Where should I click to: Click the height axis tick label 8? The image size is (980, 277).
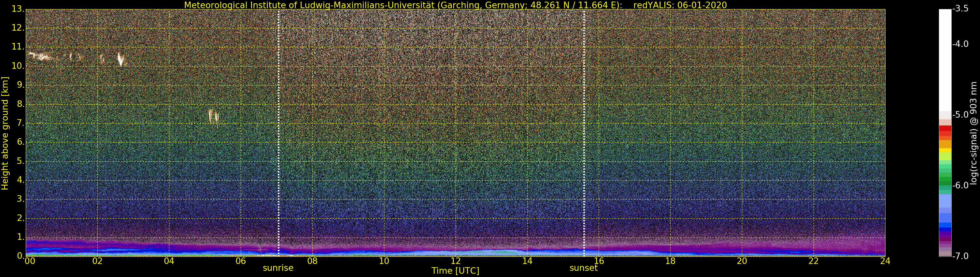[20, 104]
